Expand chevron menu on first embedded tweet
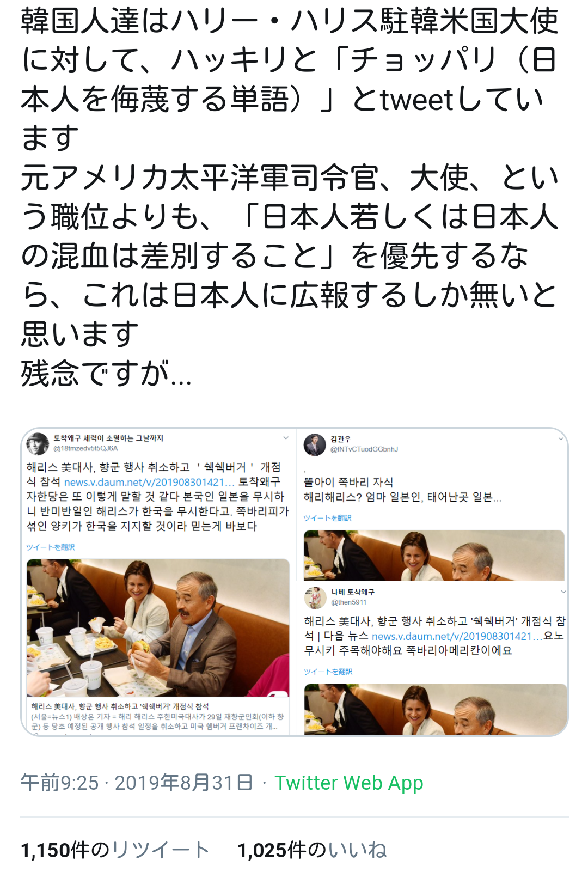Image resolution: width=588 pixels, height=872 pixels. pos(286,438)
